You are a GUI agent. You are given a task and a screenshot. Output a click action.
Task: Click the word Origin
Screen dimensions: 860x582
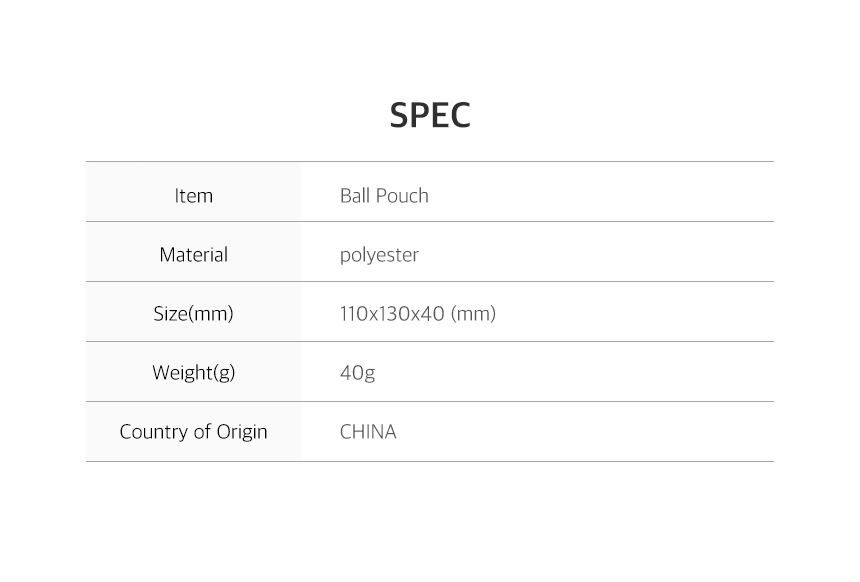[242, 432]
